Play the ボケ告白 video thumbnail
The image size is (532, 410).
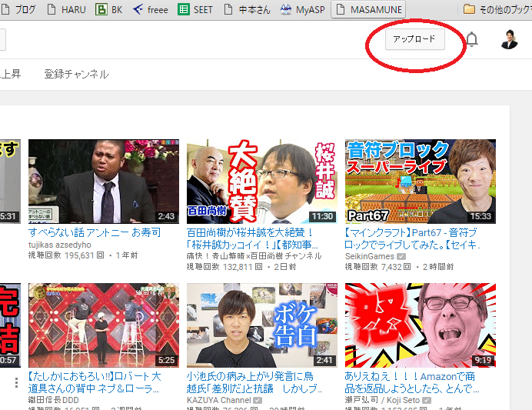(x=262, y=325)
